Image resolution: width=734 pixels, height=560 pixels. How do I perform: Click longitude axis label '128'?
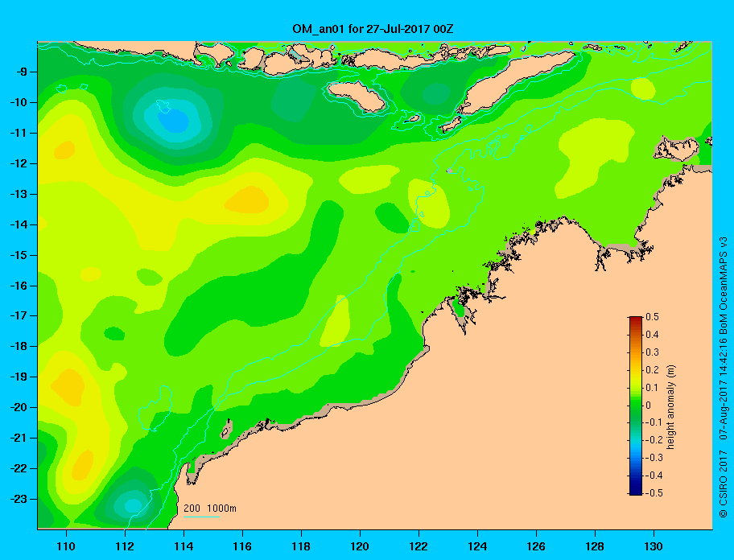[595, 546]
